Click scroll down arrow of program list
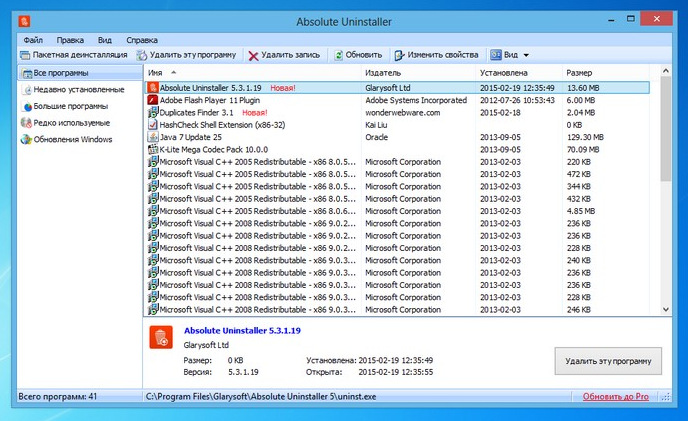 pyautogui.click(x=666, y=309)
